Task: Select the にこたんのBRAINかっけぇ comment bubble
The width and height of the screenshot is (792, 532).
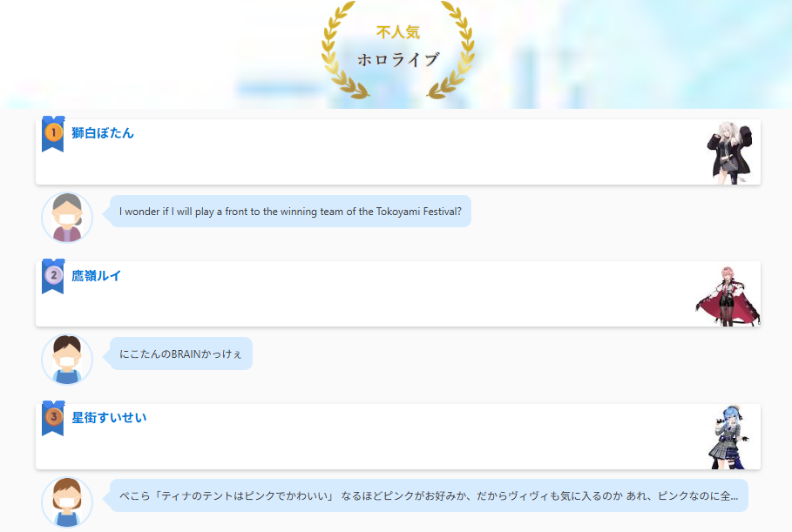Action: coord(181,354)
